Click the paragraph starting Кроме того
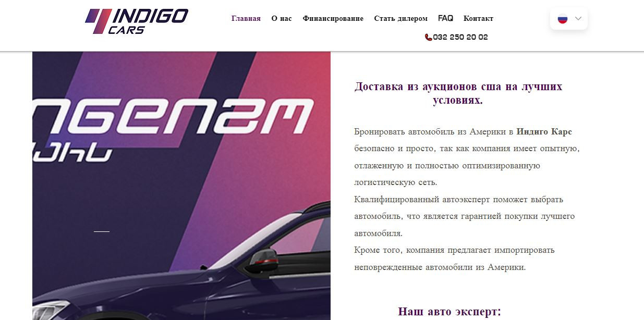644x320 pixels. pyautogui.click(x=454, y=259)
